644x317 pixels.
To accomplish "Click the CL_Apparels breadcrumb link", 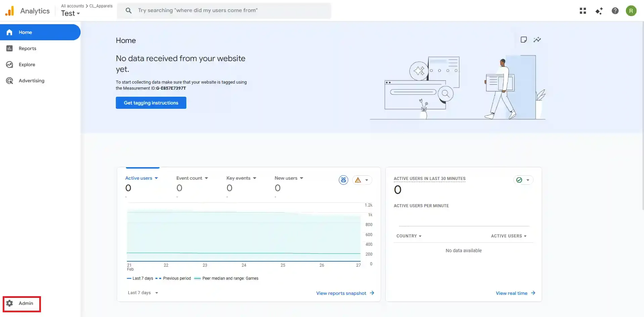I will pos(101,6).
